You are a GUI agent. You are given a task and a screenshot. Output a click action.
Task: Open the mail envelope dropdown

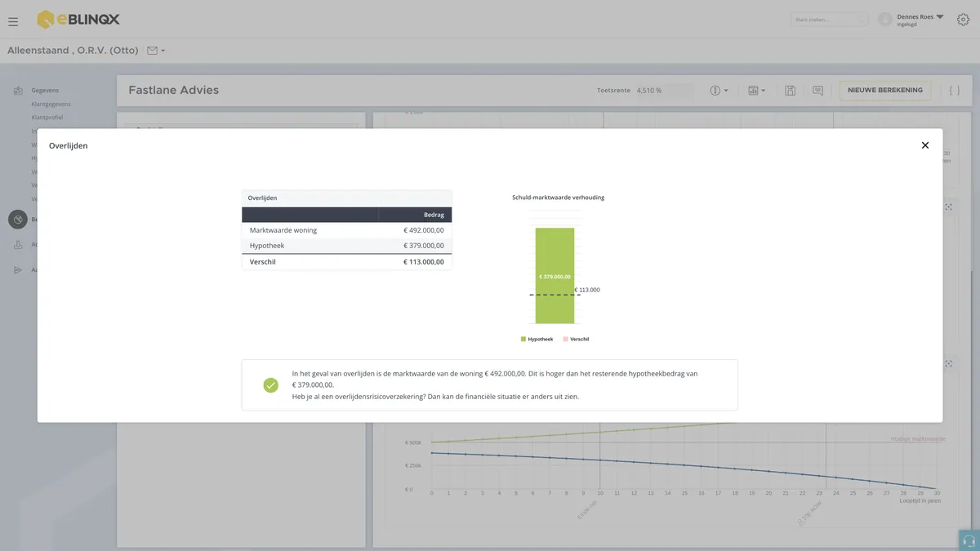click(x=155, y=51)
